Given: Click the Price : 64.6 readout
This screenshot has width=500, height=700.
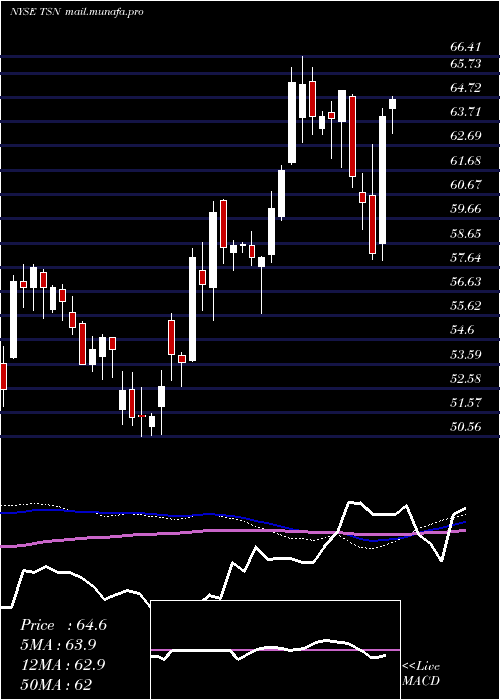Looking at the screenshot, I should (63, 625).
